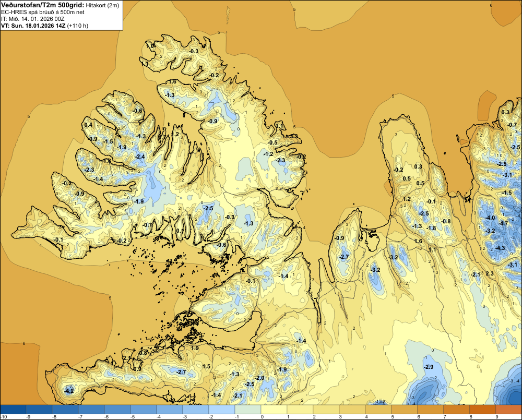
Task: Select the 0.4 temperature value
Action: [88, 125]
